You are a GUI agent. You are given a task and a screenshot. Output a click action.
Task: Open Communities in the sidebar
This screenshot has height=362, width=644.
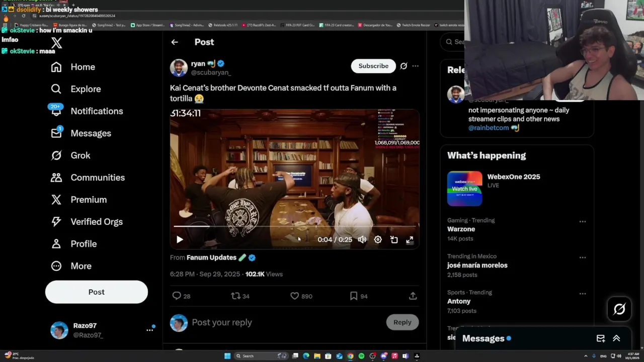pos(88,177)
